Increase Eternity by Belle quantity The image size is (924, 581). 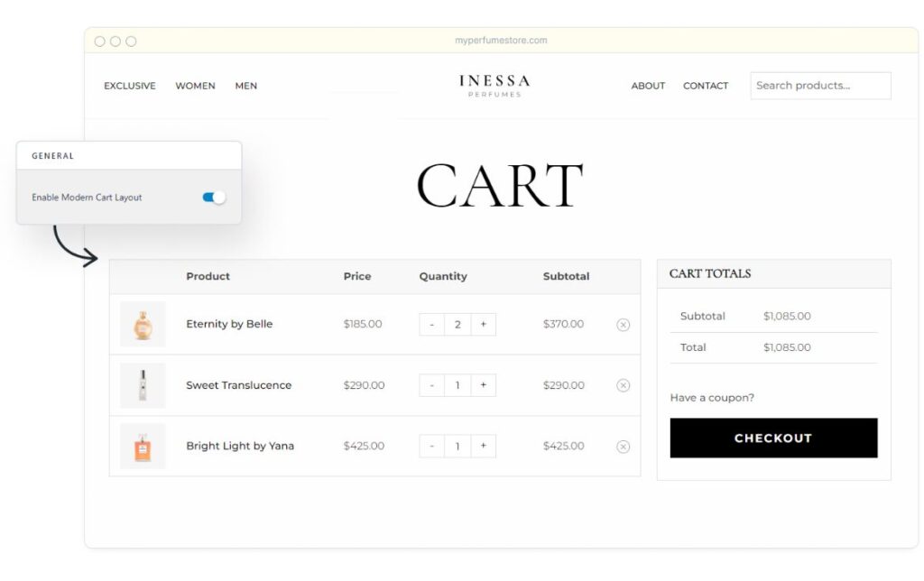coord(483,324)
